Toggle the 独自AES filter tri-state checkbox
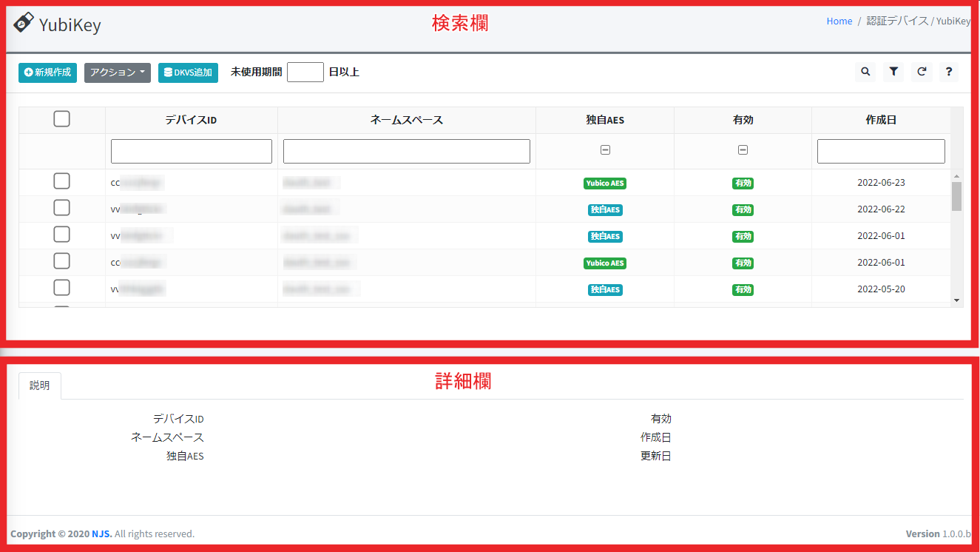 point(605,150)
